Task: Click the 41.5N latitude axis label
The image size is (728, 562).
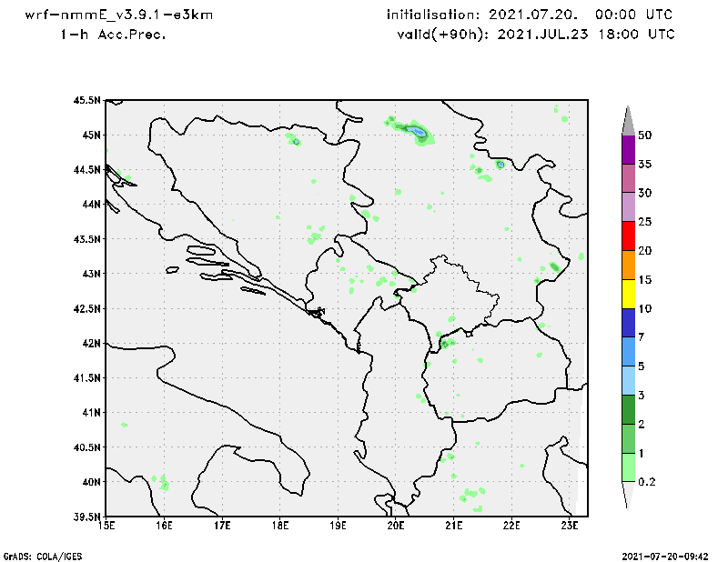Action: coord(86,377)
